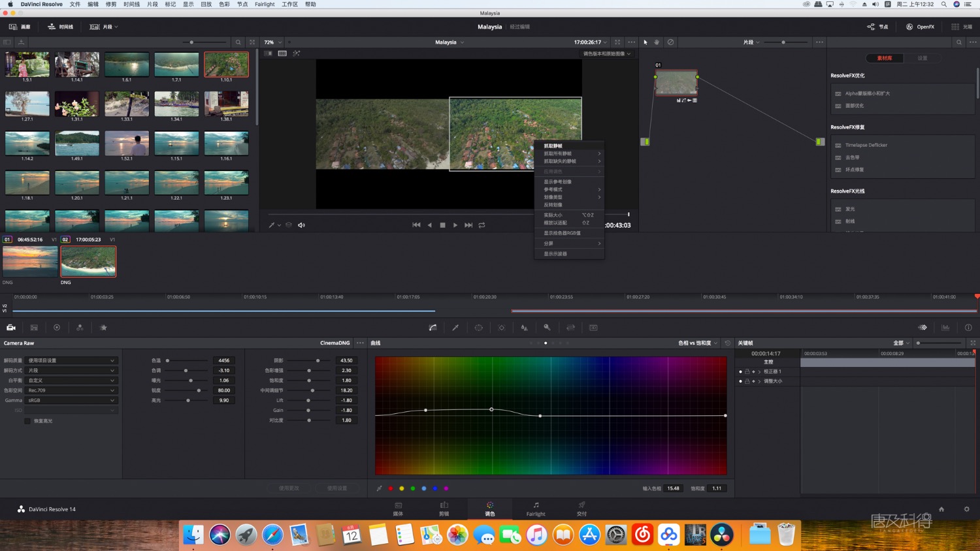Enable the 恢复高光 checkbox
The image size is (980, 551).
point(27,421)
